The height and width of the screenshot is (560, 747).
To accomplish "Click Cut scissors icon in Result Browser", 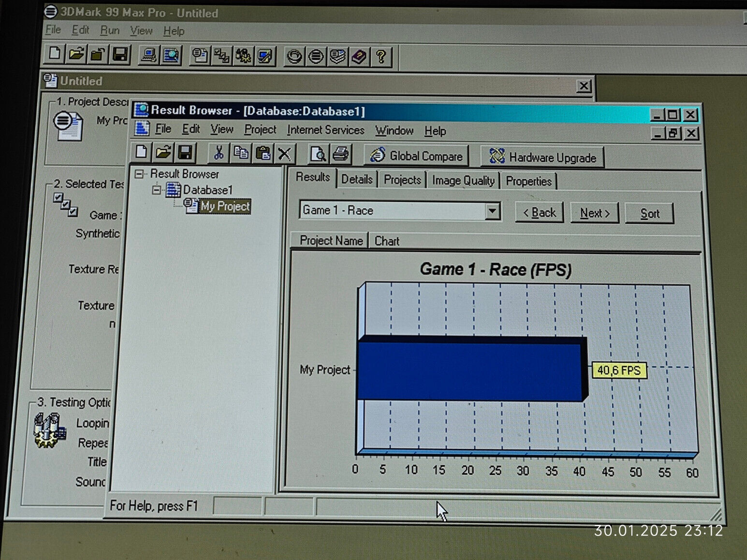I will pyautogui.click(x=219, y=153).
